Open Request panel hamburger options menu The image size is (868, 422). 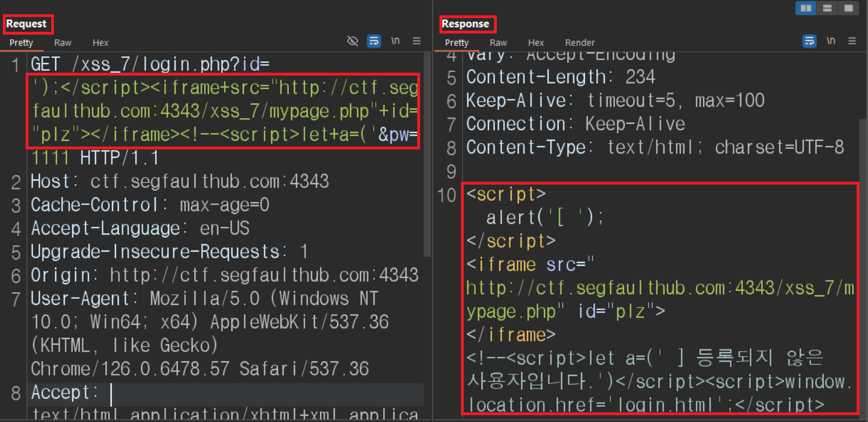click(417, 41)
